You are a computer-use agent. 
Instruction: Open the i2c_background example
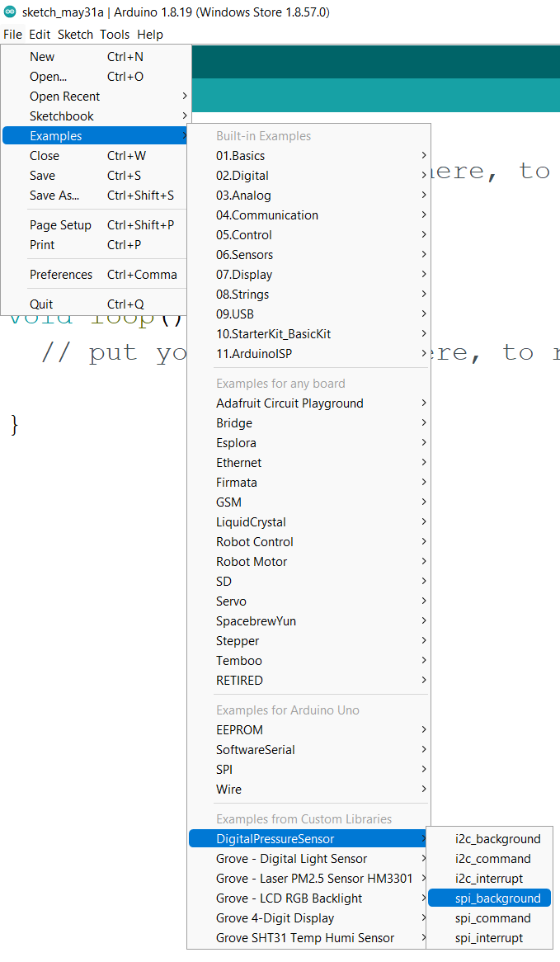[489, 839]
